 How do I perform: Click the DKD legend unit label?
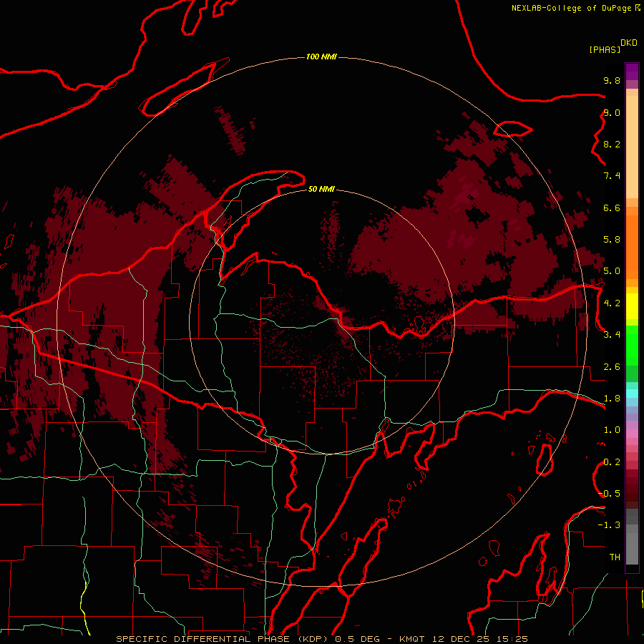pyautogui.click(x=629, y=43)
